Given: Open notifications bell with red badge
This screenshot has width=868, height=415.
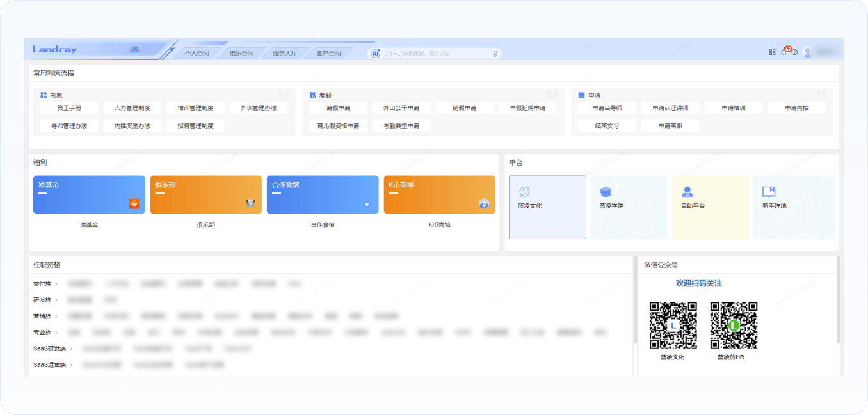Looking at the screenshot, I should 784,52.
